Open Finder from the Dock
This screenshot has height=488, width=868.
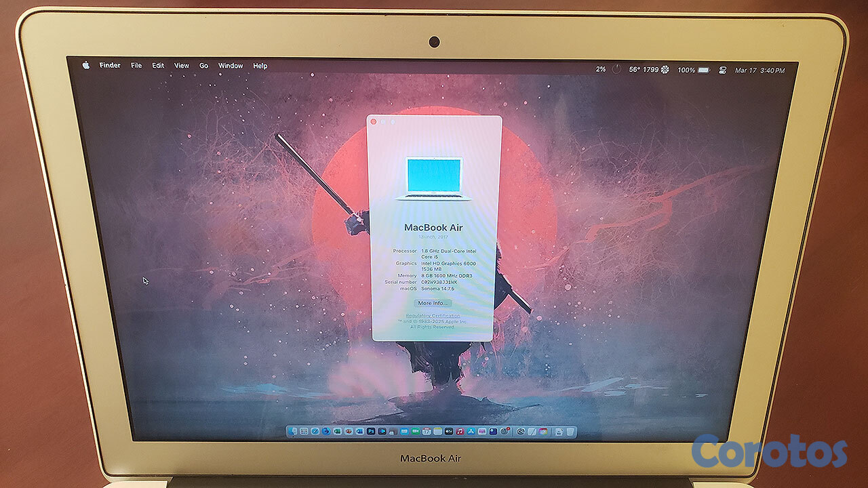tap(293, 432)
